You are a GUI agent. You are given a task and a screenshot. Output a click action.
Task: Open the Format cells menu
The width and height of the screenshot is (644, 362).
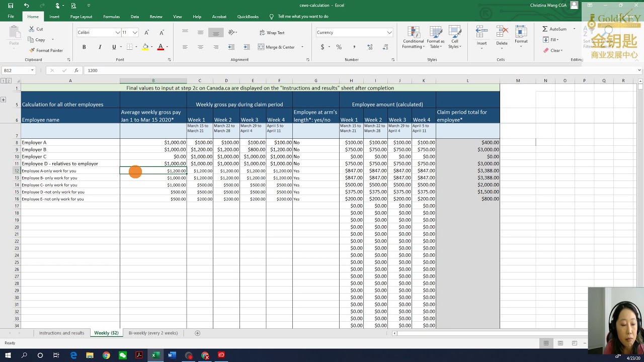pyautogui.click(x=521, y=36)
